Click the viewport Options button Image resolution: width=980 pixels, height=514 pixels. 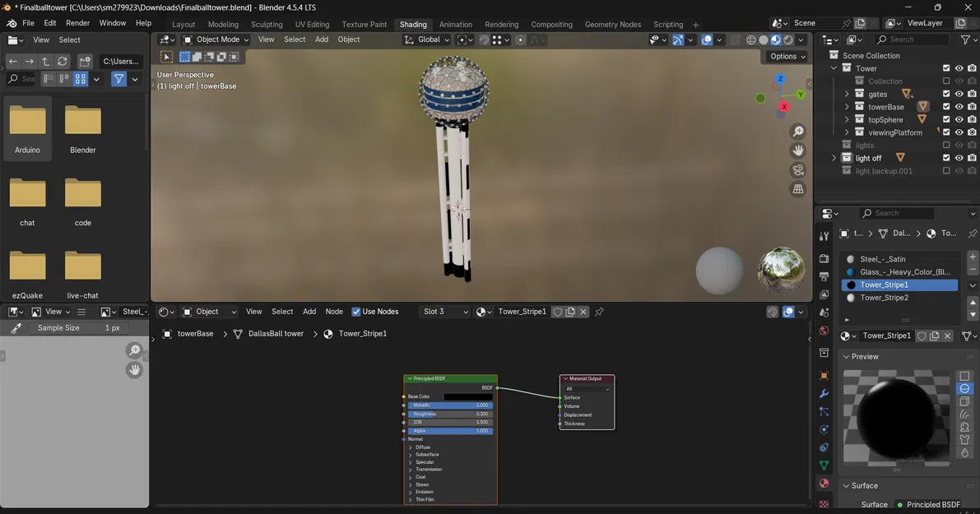(x=787, y=56)
